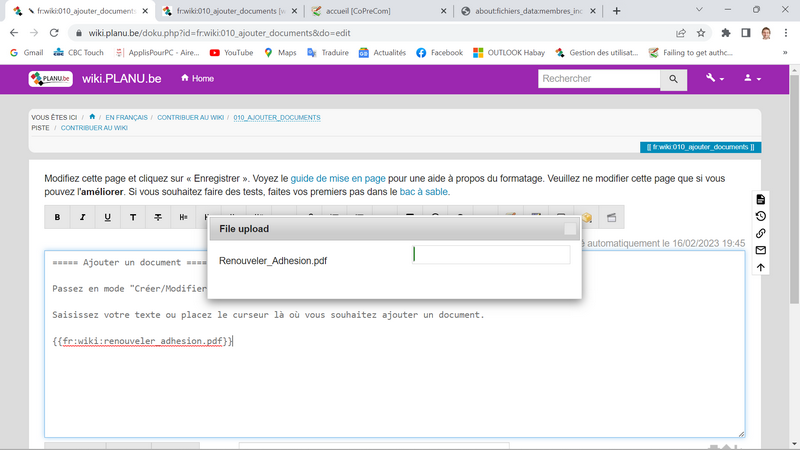
Task: Jump to top with the up-arrow sidebar icon
Action: pos(761,267)
